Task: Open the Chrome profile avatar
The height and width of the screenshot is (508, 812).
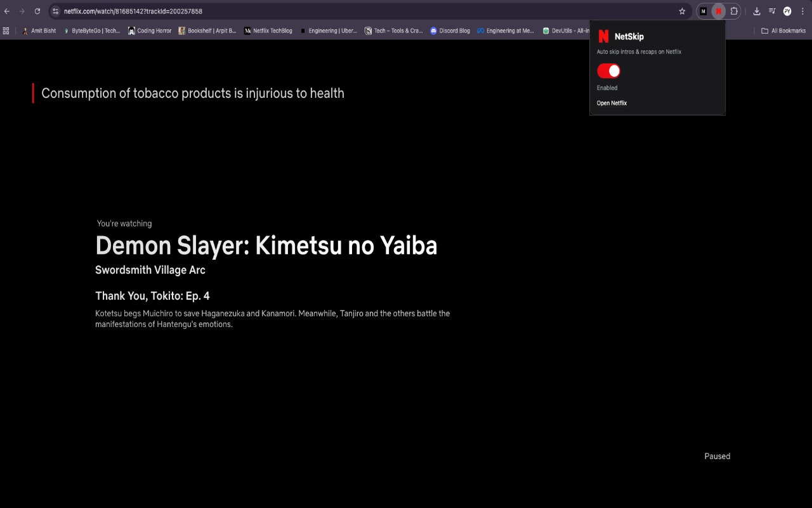Action: pyautogui.click(x=787, y=11)
